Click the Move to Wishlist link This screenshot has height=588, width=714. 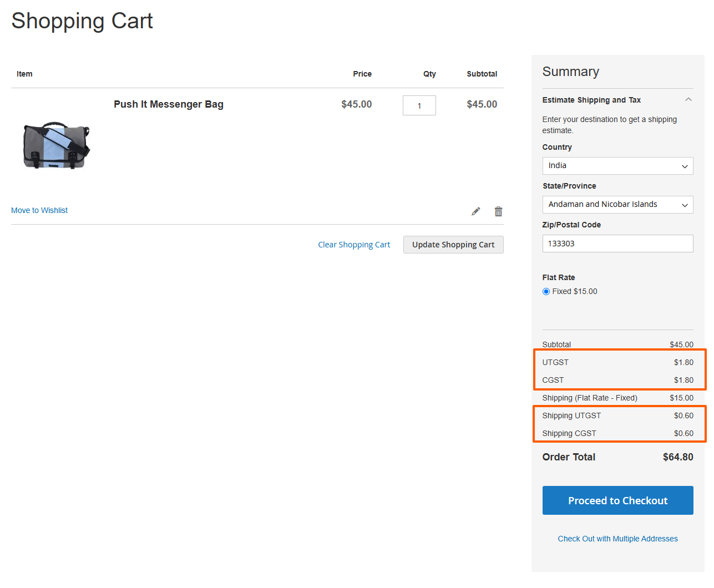(39, 210)
